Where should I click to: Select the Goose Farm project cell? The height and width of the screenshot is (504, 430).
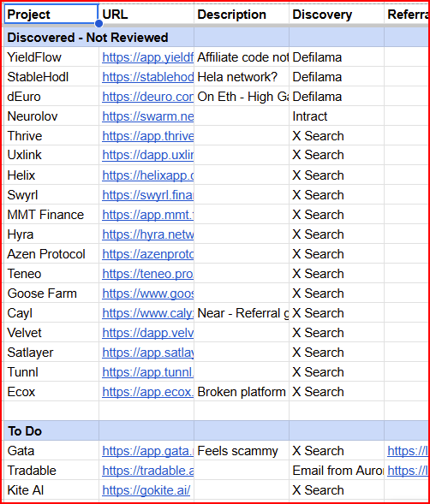pyautogui.click(x=51, y=294)
